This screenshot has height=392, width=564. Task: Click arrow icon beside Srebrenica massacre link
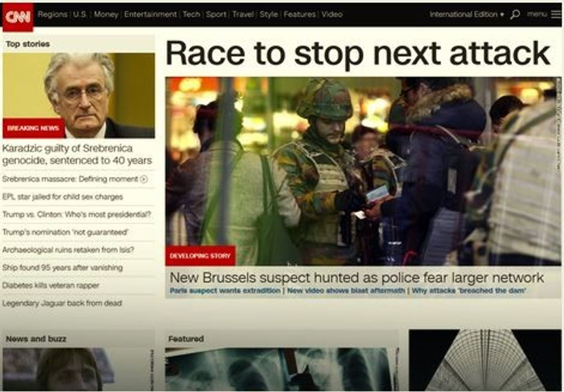click(144, 179)
